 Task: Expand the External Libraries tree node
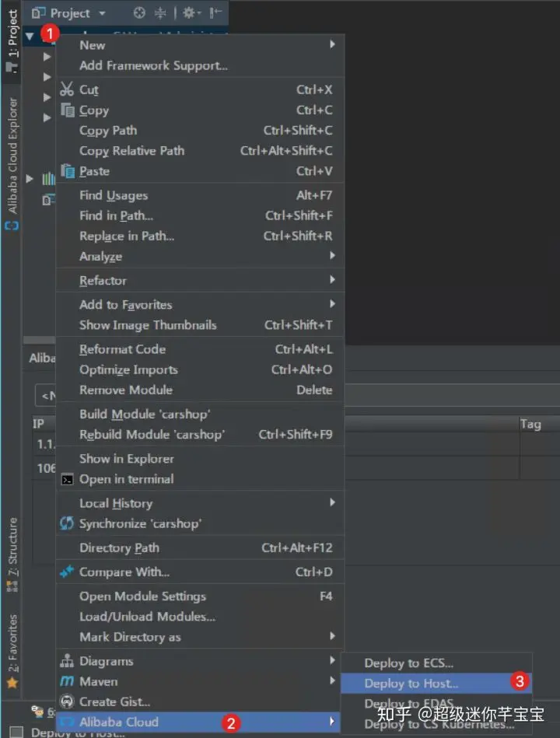(30, 178)
